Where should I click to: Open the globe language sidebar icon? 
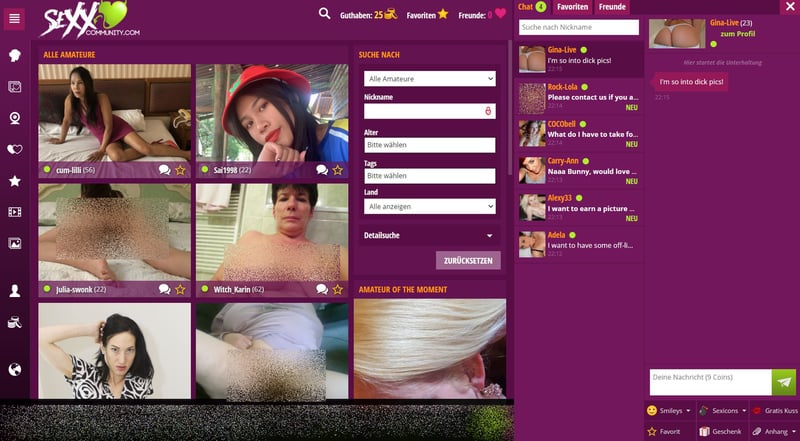point(15,370)
